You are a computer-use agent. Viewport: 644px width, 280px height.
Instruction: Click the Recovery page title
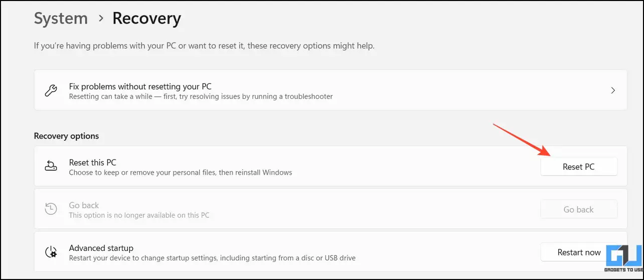[x=146, y=19]
